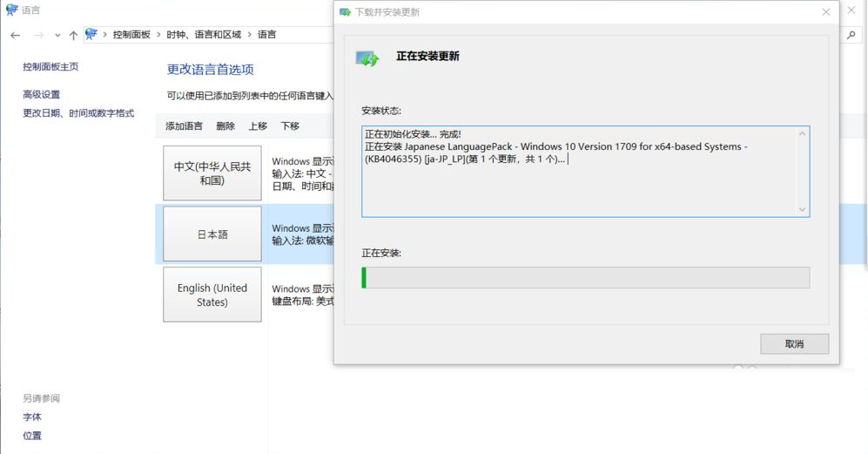Click the 语言 window title icon
The image size is (868, 454).
[11, 10]
